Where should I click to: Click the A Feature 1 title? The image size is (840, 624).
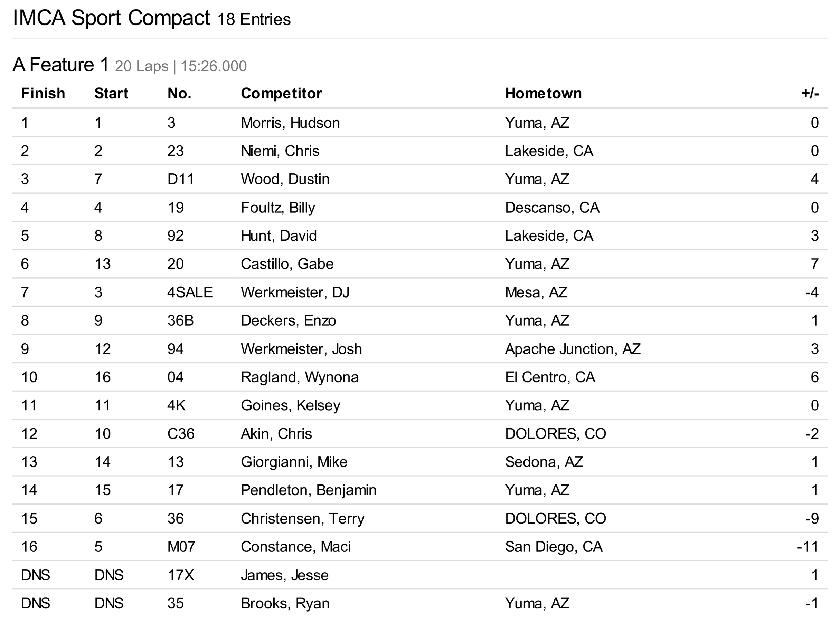point(61,65)
